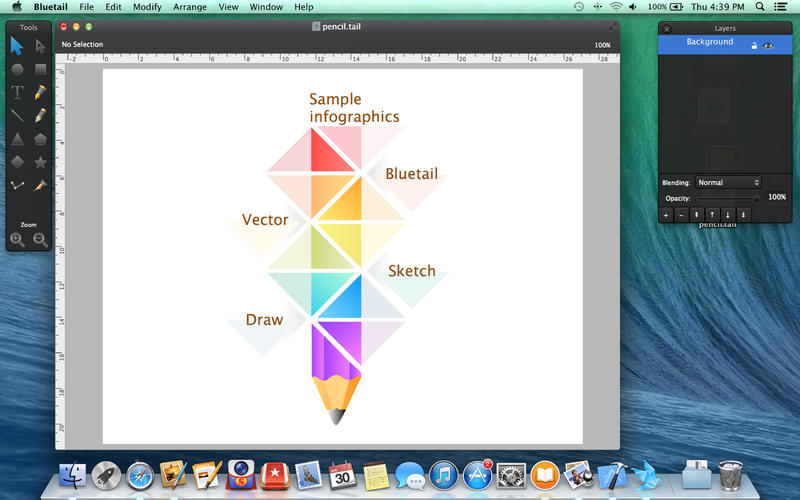Launch Safari from the Dock
The height and width of the screenshot is (500, 800).
tap(140, 476)
